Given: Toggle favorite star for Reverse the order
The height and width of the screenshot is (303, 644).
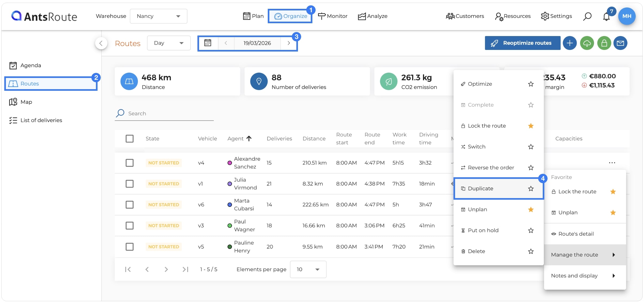Looking at the screenshot, I should click(x=531, y=168).
